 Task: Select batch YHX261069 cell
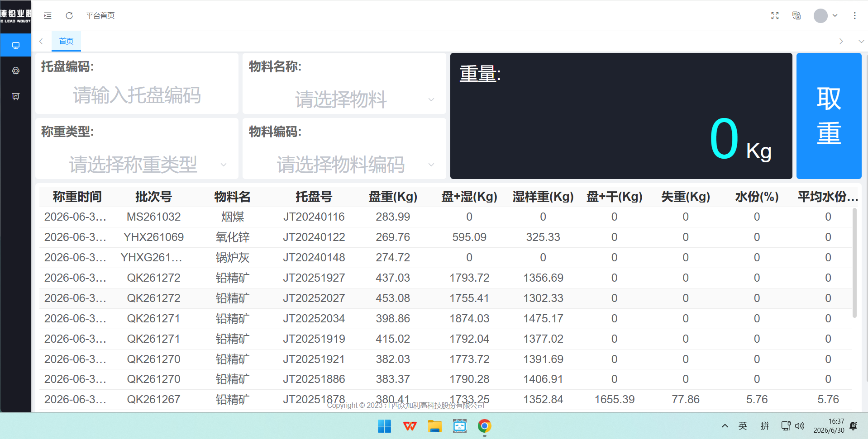tap(153, 237)
